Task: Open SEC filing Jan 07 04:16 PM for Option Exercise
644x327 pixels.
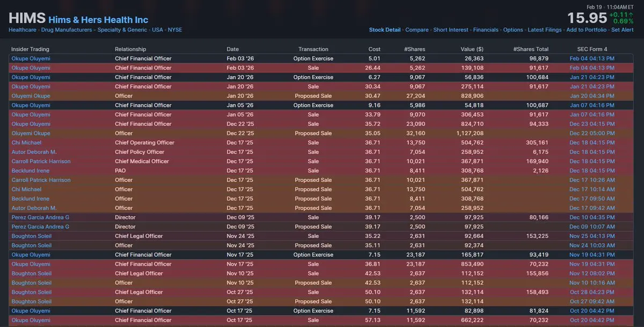Action: pyautogui.click(x=592, y=105)
